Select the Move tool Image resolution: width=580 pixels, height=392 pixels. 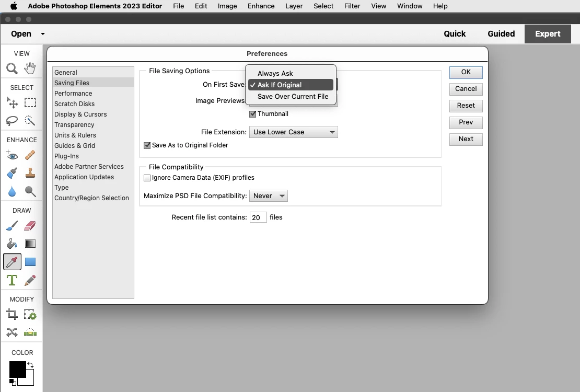click(12, 102)
